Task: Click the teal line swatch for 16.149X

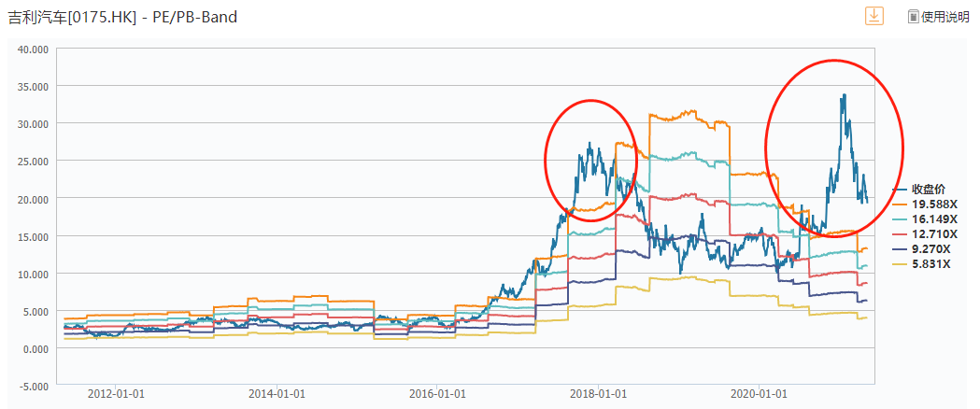Action: click(901, 219)
